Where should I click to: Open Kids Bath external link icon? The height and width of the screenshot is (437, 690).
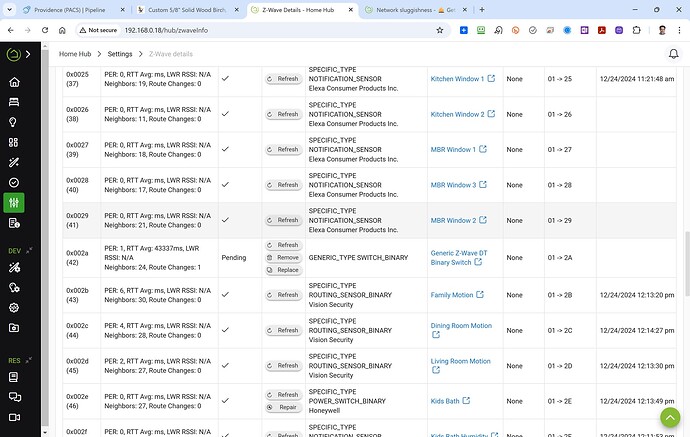[x=466, y=400]
